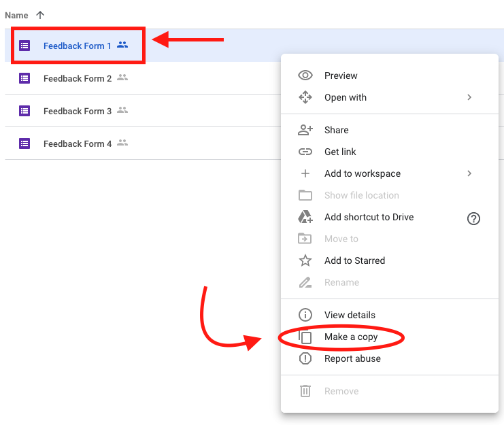
Task: Click the Get link chain icon
Action: tap(305, 152)
